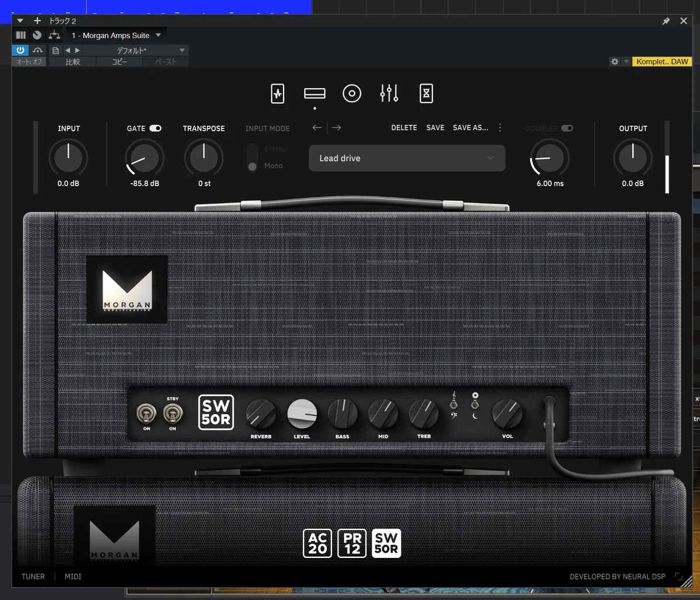This screenshot has width=700, height=600.
Task: Open the preset options three-dot menu
Action: (x=500, y=128)
